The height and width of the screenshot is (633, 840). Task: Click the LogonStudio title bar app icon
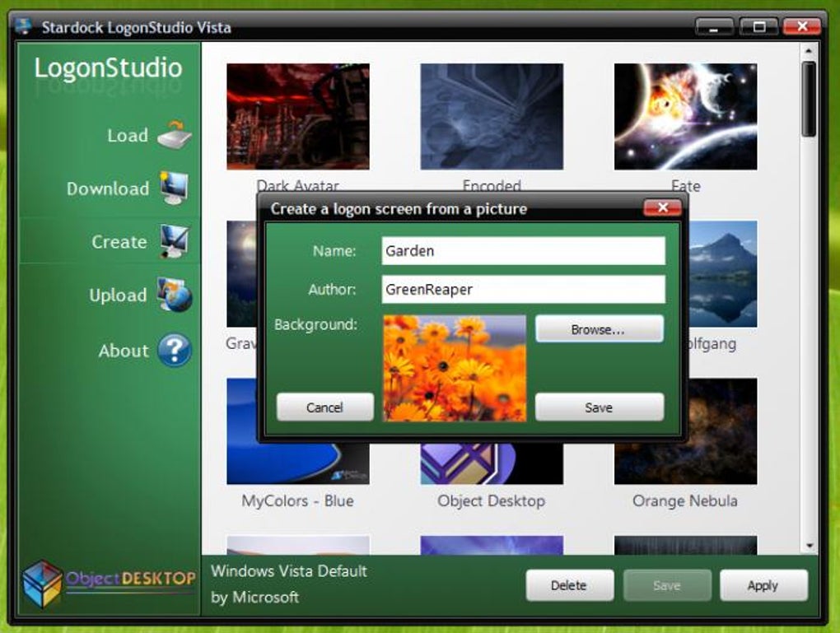[24, 26]
